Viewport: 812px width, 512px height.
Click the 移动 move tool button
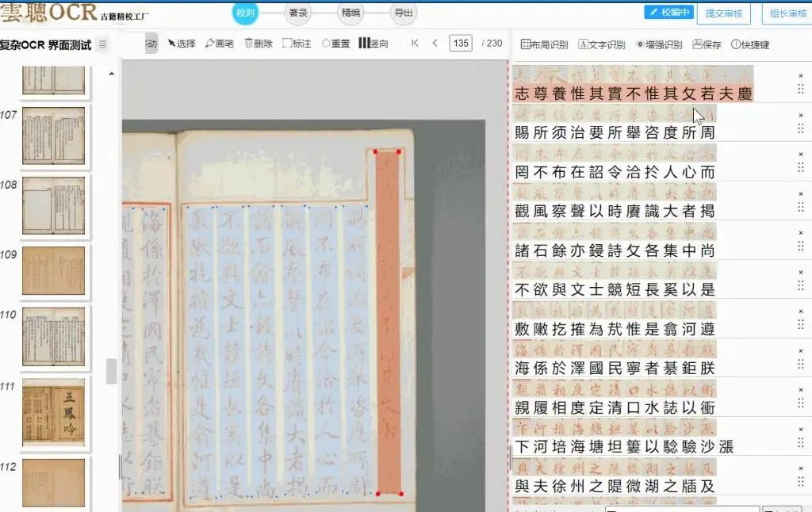151,44
